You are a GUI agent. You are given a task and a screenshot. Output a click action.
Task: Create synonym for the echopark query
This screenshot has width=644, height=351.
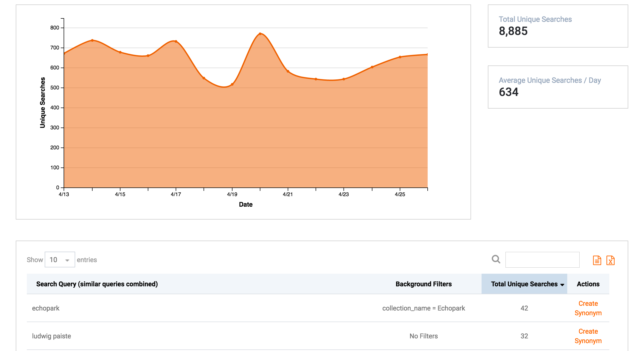[588, 308]
